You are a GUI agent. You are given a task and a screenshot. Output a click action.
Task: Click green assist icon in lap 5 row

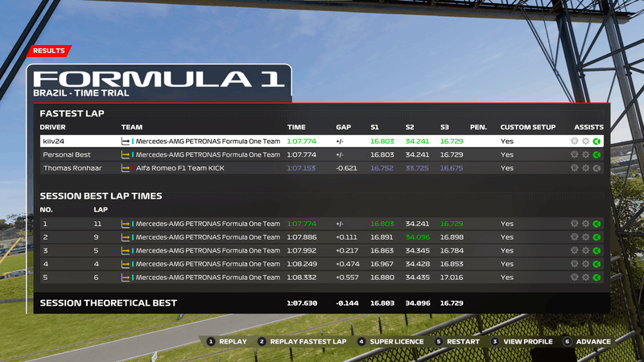pyautogui.click(x=597, y=250)
